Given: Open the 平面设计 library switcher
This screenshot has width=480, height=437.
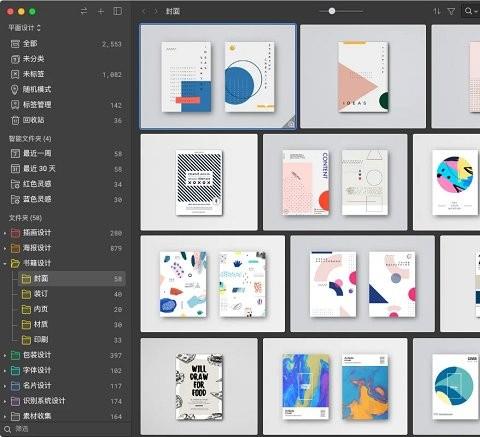Looking at the screenshot, I should [24, 28].
